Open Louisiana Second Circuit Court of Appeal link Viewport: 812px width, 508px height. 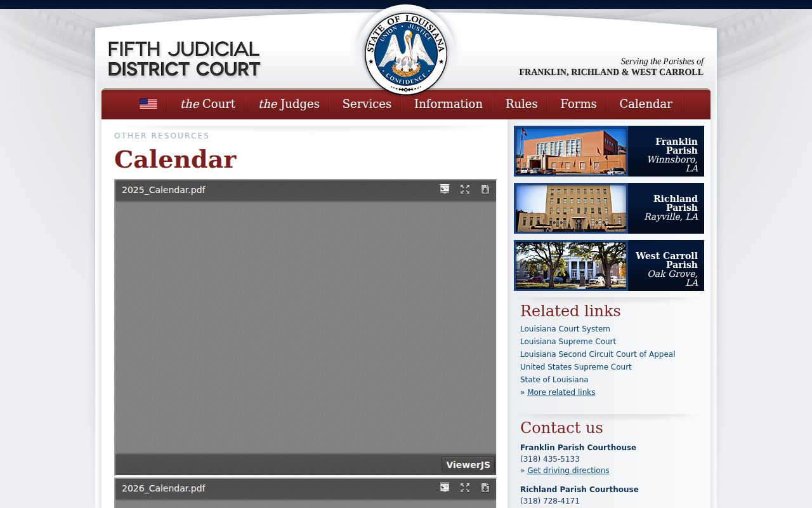(x=598, y=354)
